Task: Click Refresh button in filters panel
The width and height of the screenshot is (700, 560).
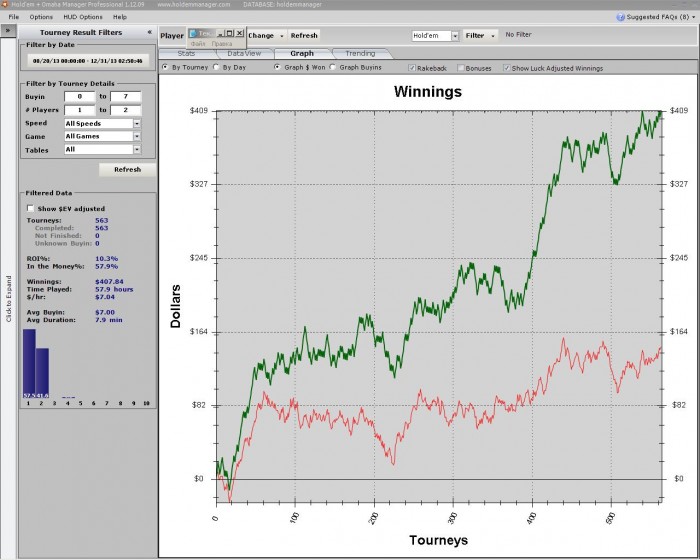Action: (127, 169)
